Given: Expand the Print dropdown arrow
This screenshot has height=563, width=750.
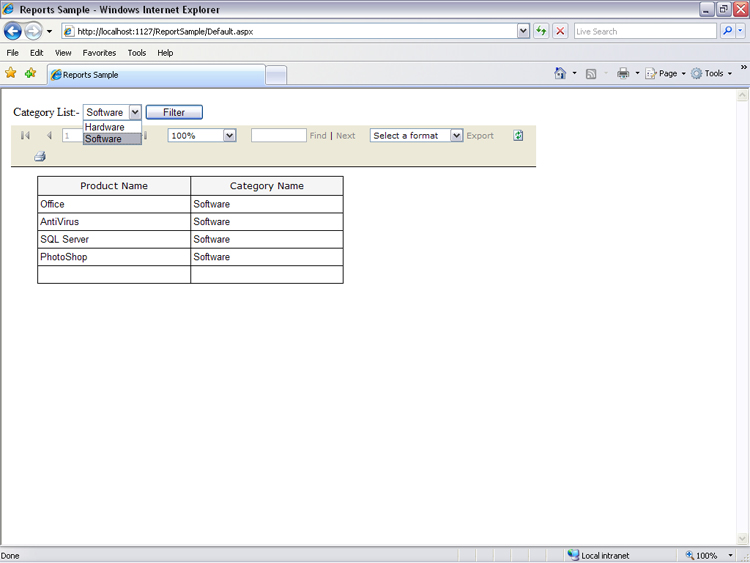Looking at the screenshot, I should [637, 73].
